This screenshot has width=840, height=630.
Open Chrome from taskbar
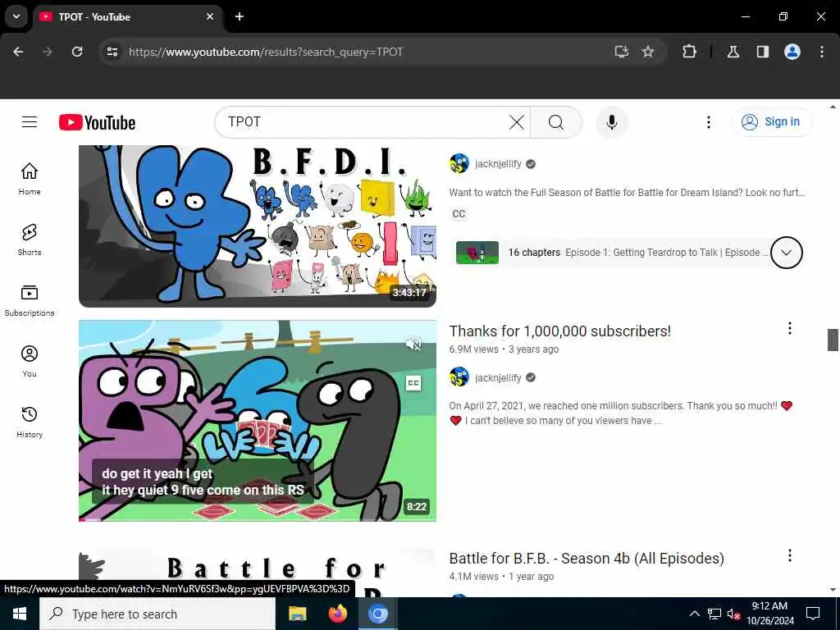(x=377, y=614)
